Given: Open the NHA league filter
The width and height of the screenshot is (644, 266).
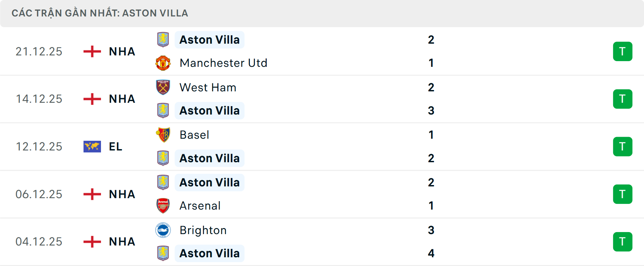Looking at the screenshot, I should pos(121,51).
